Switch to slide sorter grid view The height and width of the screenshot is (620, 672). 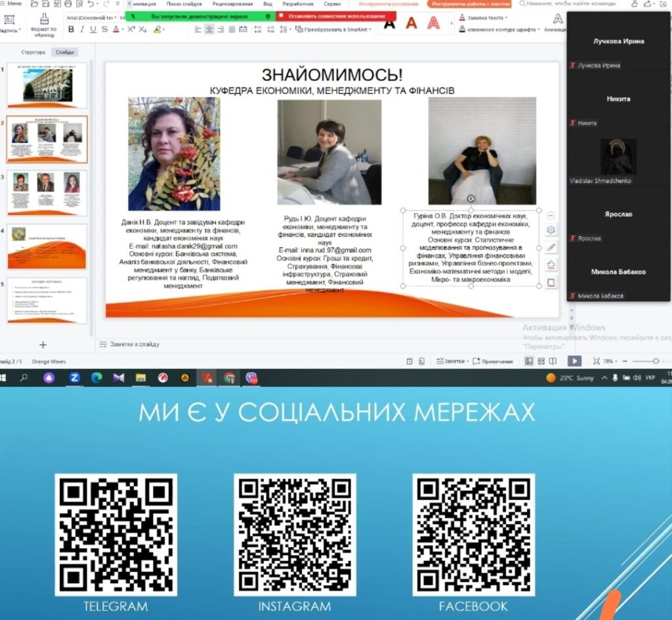tap(541, 361)
